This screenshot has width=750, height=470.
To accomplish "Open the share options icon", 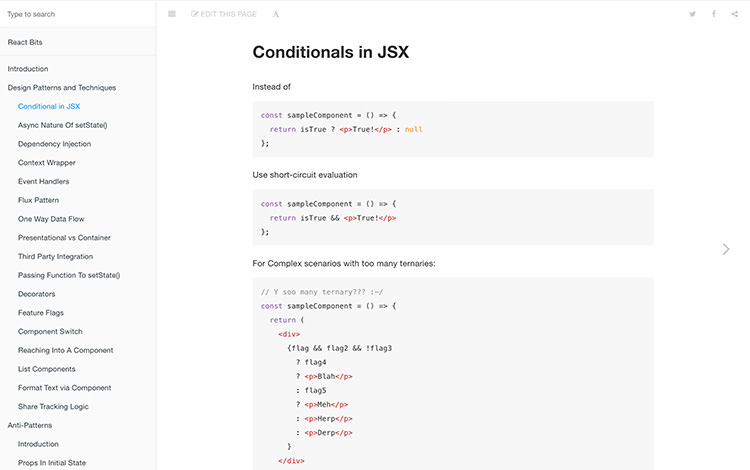I will 735,14.
